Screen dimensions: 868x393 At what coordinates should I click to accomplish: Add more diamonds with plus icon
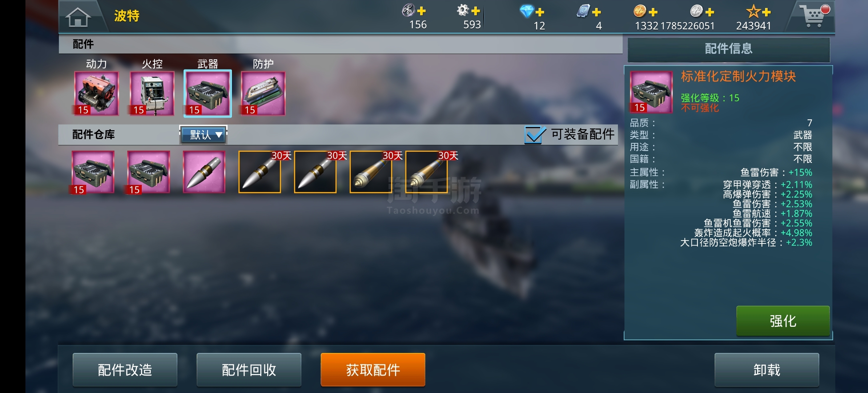[540, 12]
